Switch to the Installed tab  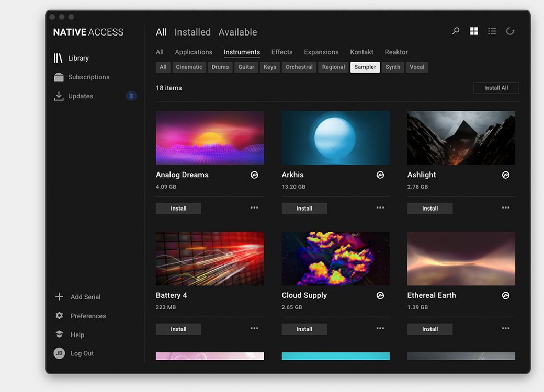pos(192,32)
